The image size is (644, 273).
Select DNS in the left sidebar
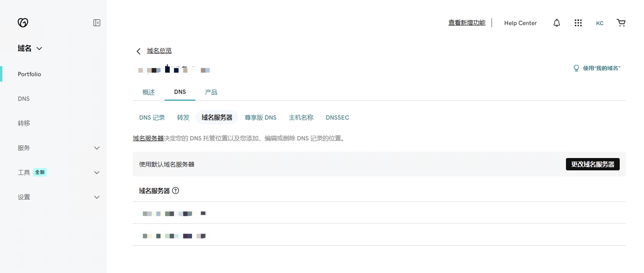(x=24, y=99)
